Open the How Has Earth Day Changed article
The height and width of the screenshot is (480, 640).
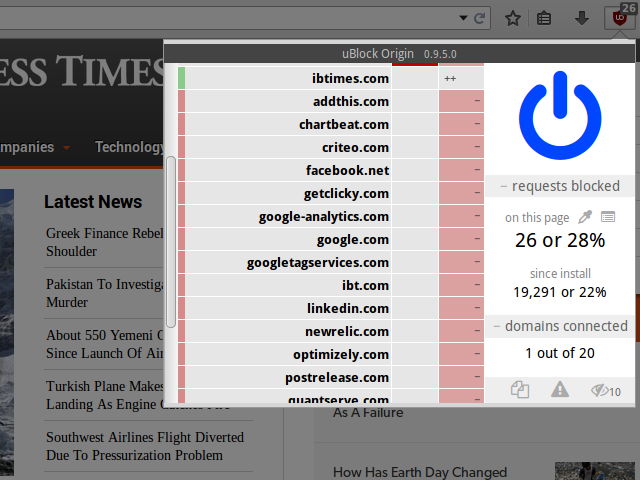click(420, 472)
